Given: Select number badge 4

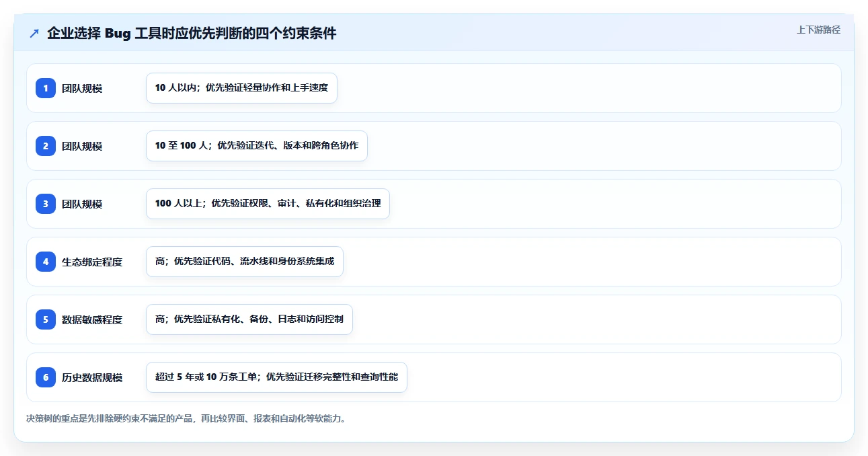Looking at the screenshot, I should (x=46, y=262).
